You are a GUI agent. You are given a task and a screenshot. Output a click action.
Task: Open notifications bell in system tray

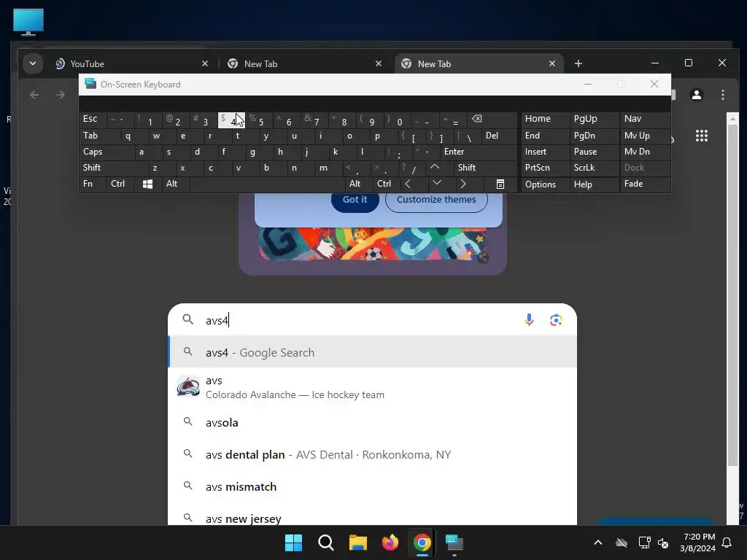coord(727,542)
